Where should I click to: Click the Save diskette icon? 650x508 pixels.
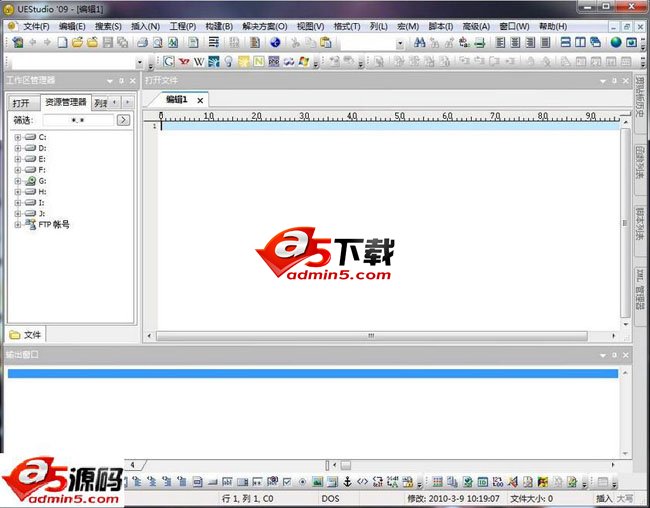[107, 42]
